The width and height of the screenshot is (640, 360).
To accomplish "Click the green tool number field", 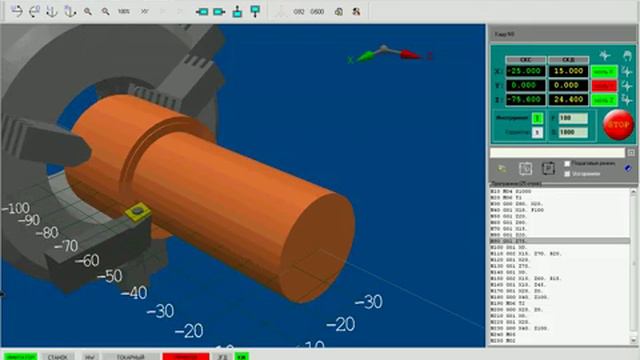I will [x=537, y=118].
